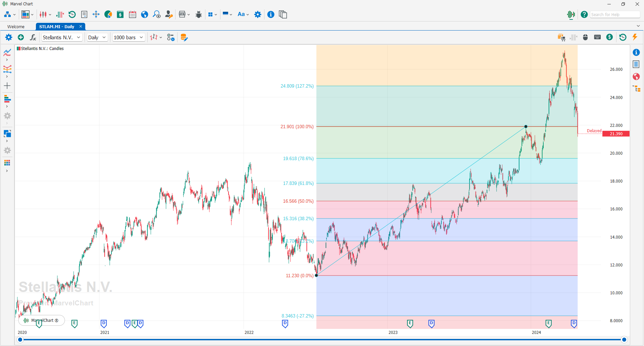Open the blue info panel icon at right

(x=636, y=52)
